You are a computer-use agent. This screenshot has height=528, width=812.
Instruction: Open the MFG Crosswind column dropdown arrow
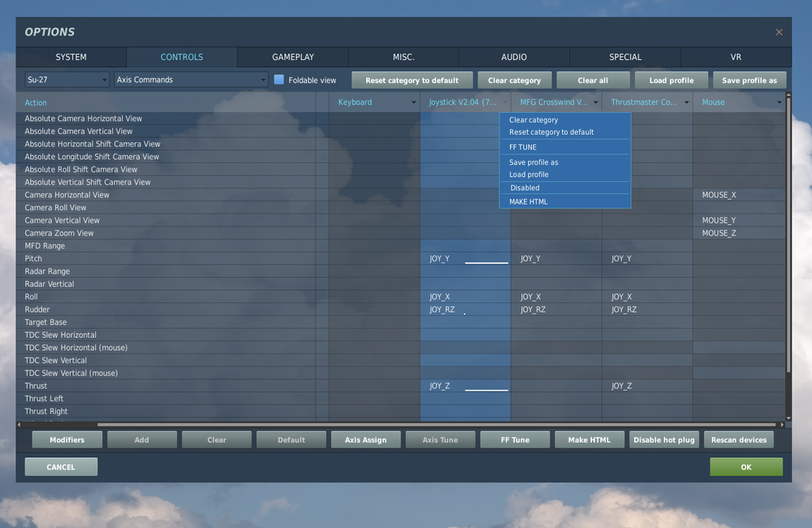pos(595,102)
